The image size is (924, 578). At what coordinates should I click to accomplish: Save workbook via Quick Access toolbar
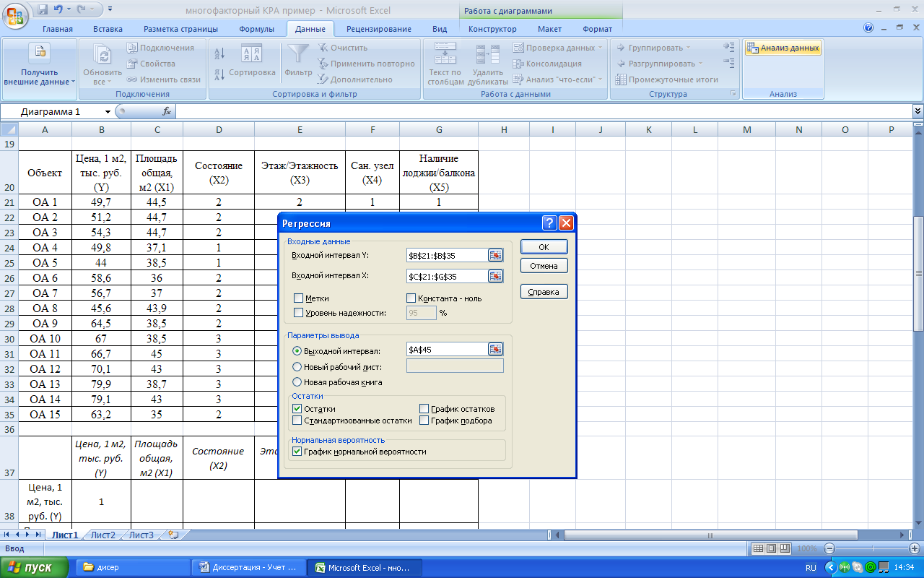click(43, 9)
